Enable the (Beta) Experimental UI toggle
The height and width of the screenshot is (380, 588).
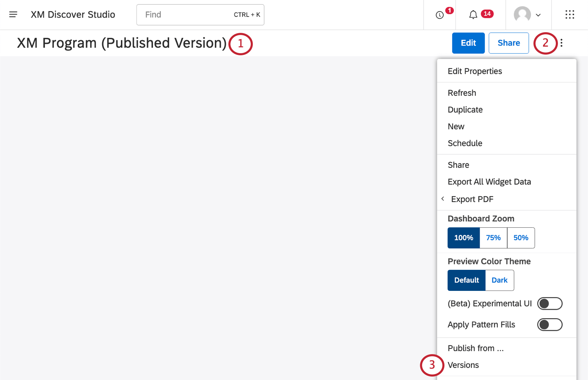click(x=550, y=303)
